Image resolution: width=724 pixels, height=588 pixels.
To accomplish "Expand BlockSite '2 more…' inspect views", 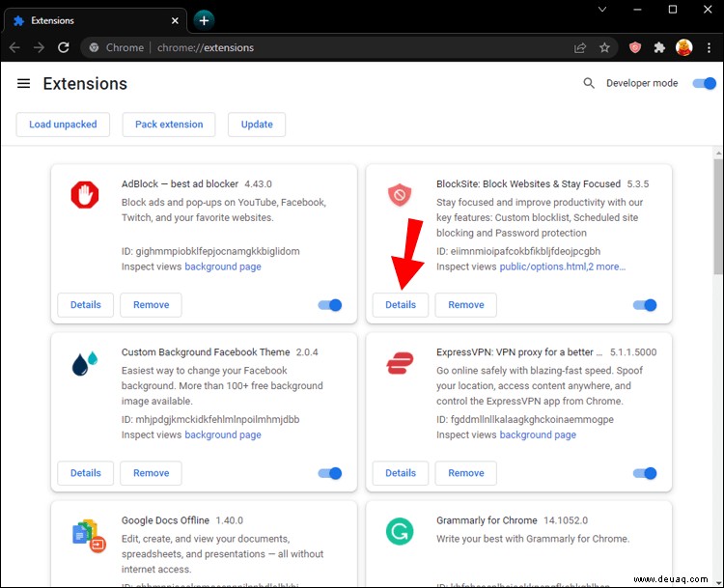I will coord(607,266).
